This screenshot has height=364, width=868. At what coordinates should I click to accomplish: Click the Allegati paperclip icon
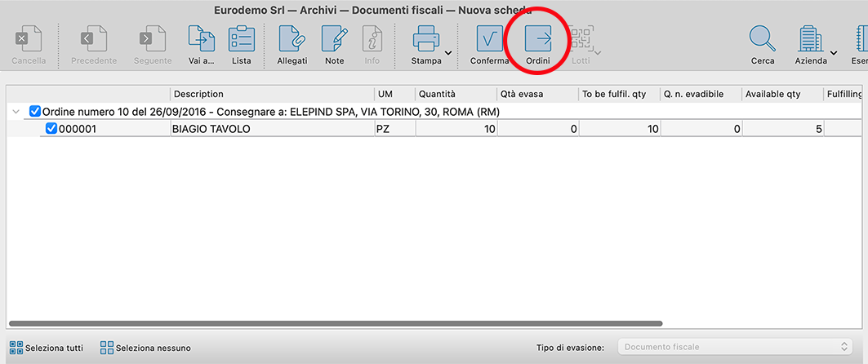point(292,39)
